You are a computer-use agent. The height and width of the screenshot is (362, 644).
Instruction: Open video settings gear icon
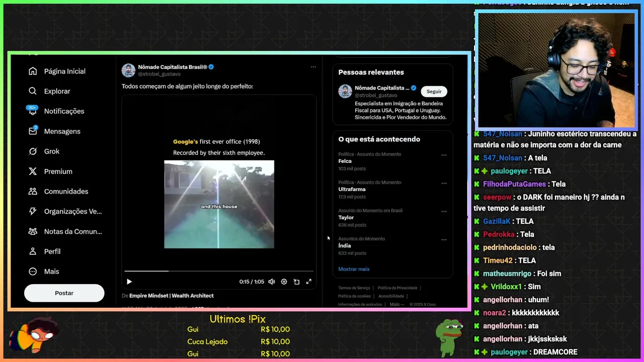coord(284,282)
